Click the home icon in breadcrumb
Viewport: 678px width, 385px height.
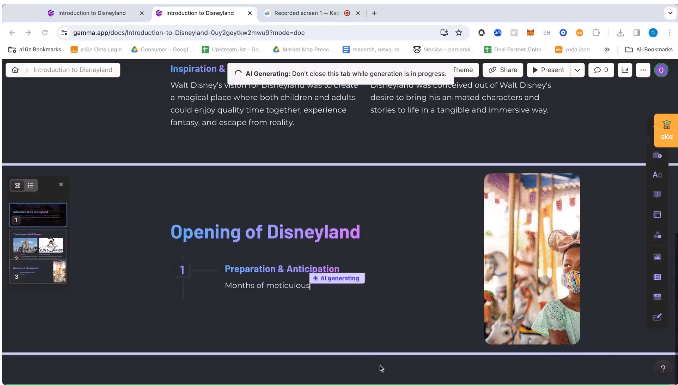click(15, 70)
